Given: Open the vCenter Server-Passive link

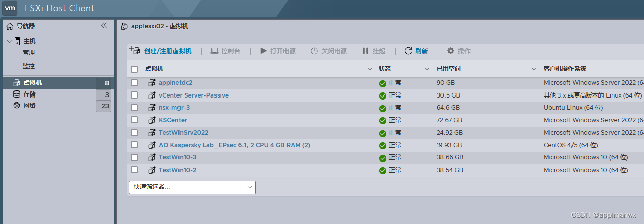Looking at the screenshot, I should 194,95.
